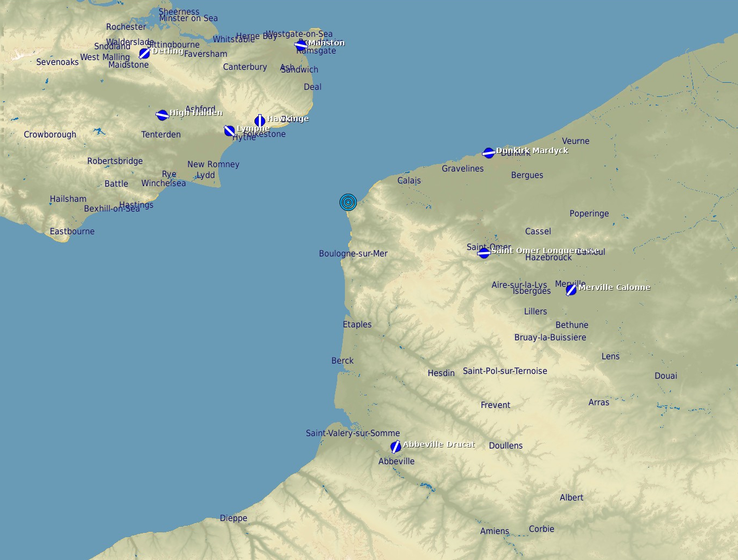Click the Crowborough town label
The height and width of the screenshot is (560, 738).
(50, 135)
